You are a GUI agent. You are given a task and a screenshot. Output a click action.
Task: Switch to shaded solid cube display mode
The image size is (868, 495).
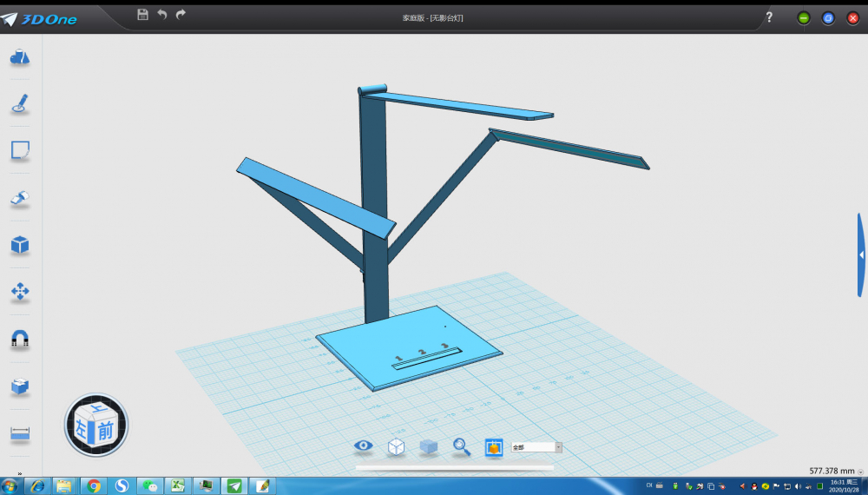click(x=429, y=446)
